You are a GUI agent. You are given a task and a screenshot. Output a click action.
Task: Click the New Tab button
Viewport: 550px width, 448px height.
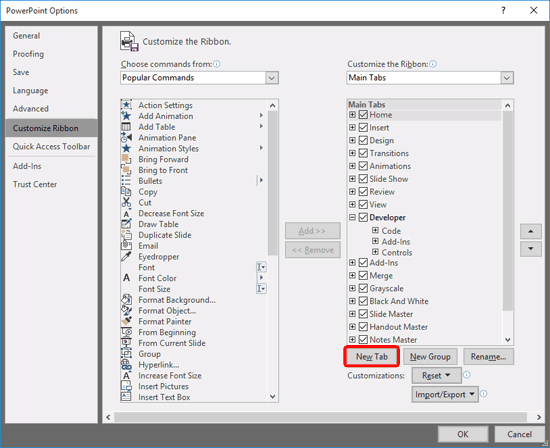click(371, 356)
